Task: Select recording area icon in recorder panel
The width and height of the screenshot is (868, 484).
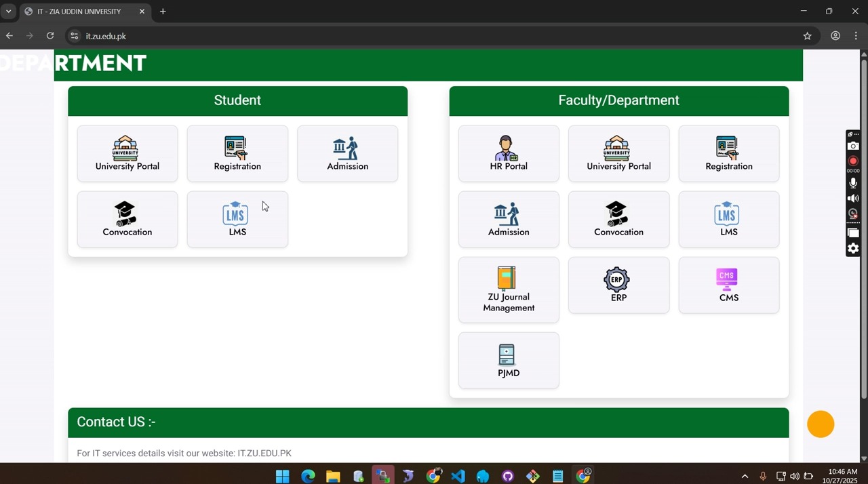Action: [x=853, y=233]
